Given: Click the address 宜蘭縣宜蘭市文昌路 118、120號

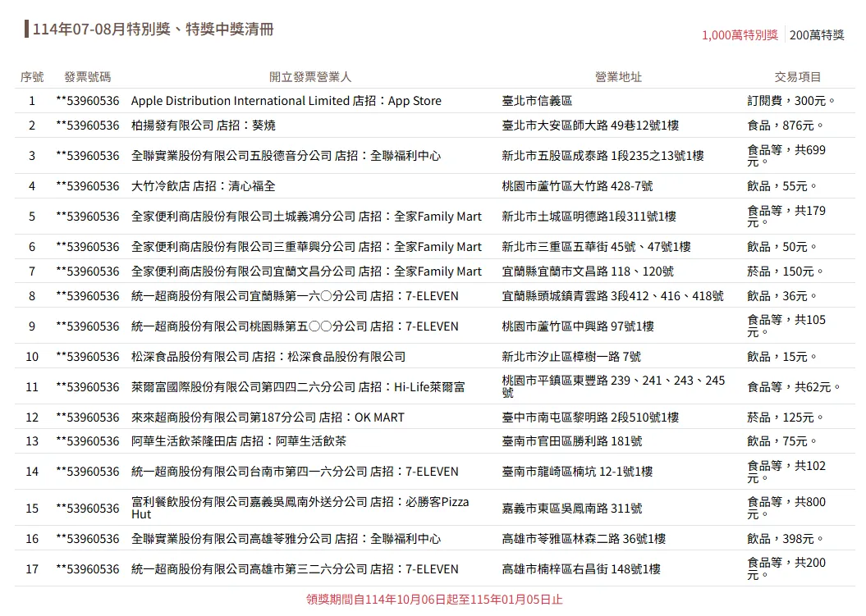Looking at the screenshot, I should click(x=588, y=271).
